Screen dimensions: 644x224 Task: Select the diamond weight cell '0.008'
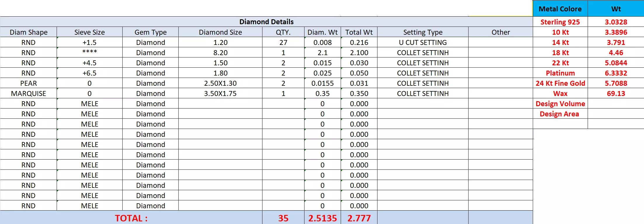tap(323, 42)
